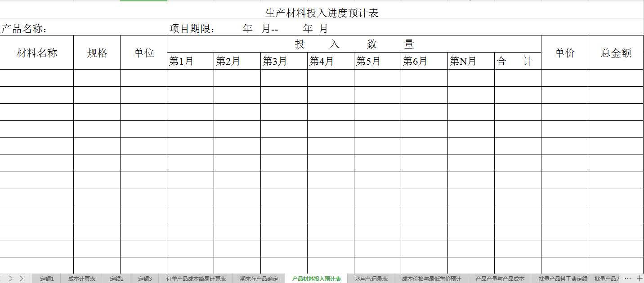Switch to the 成本计算表 sheet tab
Viewport: 644px width, 283px height.
coord(81,278)
